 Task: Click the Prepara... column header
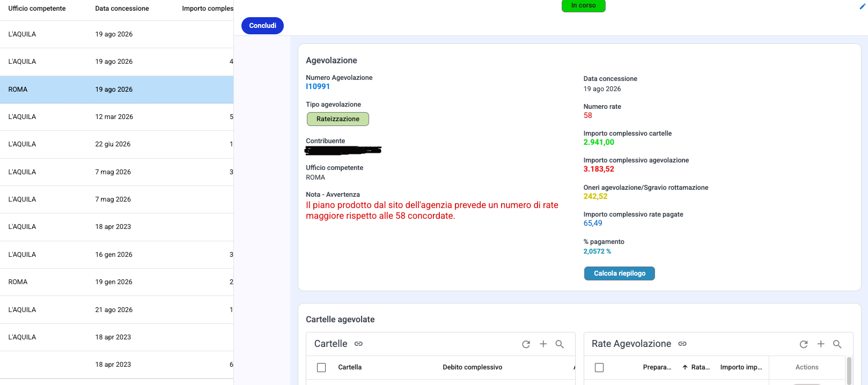point(657,367)
